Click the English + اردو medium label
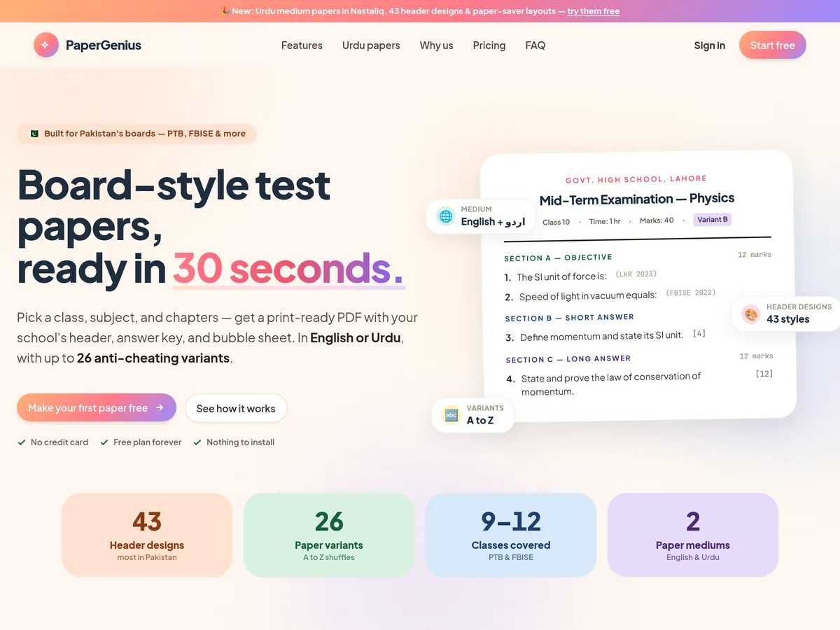 (x=493, y=221)
